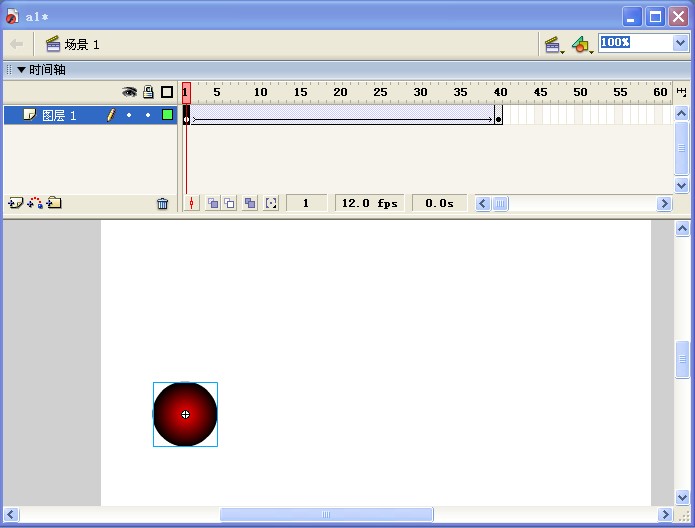Viewport: 695px width, 528px height.
Task: Click the 0.0s elapsed time field
Action: [x=439, y=203]
